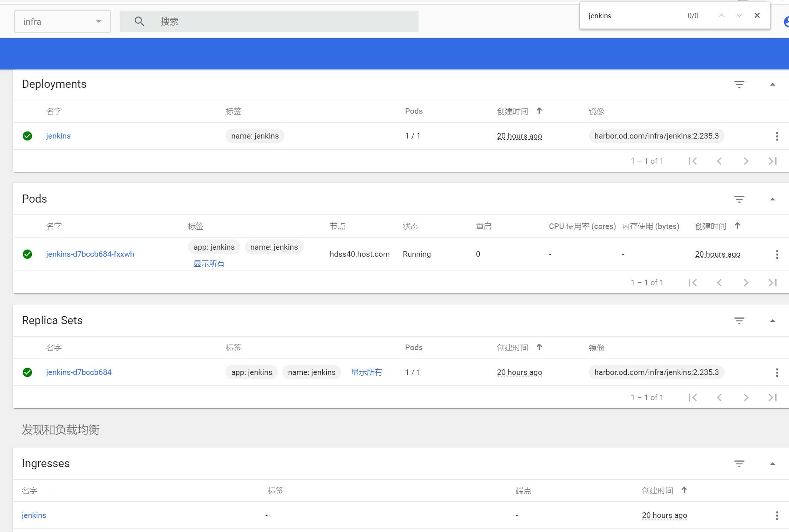Replica Sets pagination previous page button
The image size is (789, 532).
pyautogui.click(x=719, y=398)
